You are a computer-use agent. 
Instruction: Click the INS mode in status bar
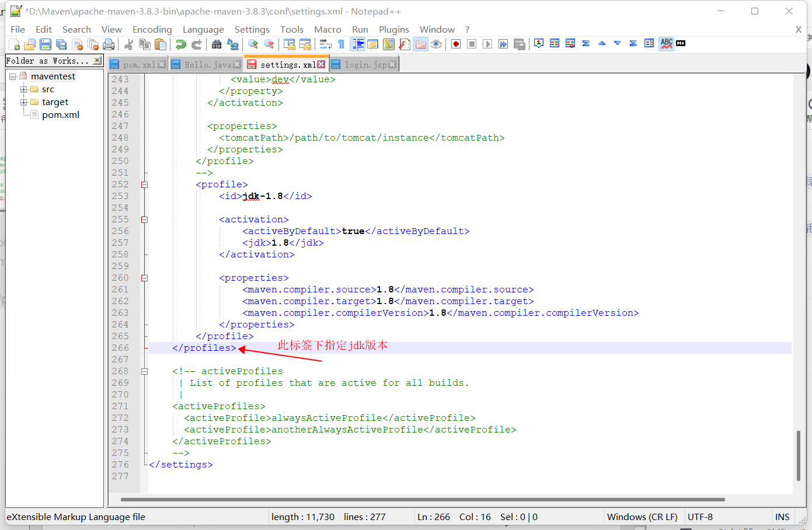pyautogui.click(x=782, y=517)
